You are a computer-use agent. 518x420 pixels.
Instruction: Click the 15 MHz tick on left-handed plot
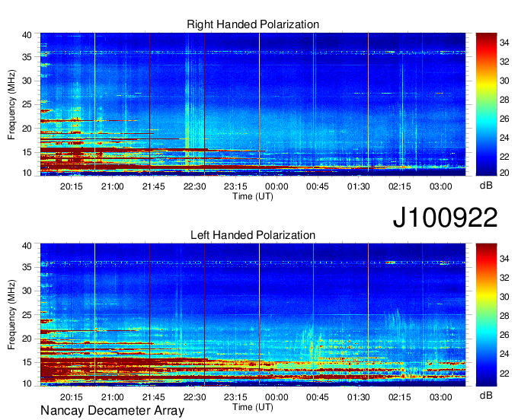[x=27, y=363]
